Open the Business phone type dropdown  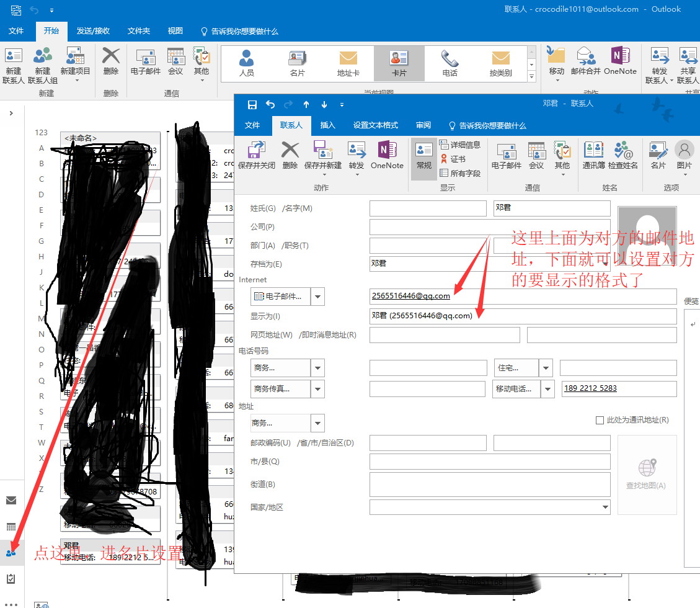point(318,368)
